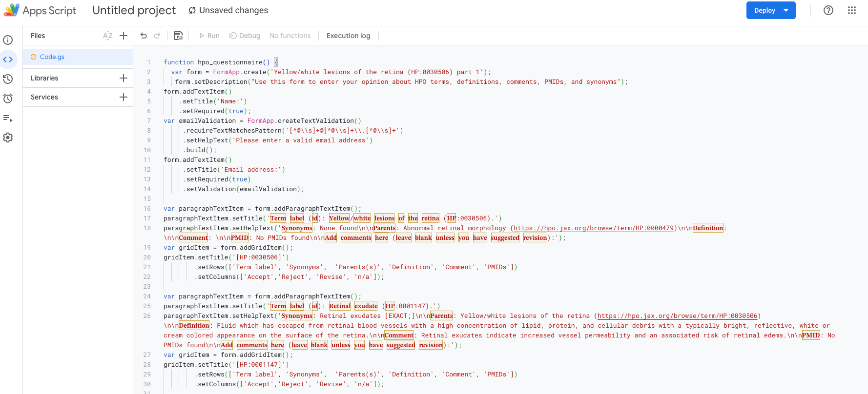Add a new file with plus icon
868x394 pixels.
coord(124,36)
